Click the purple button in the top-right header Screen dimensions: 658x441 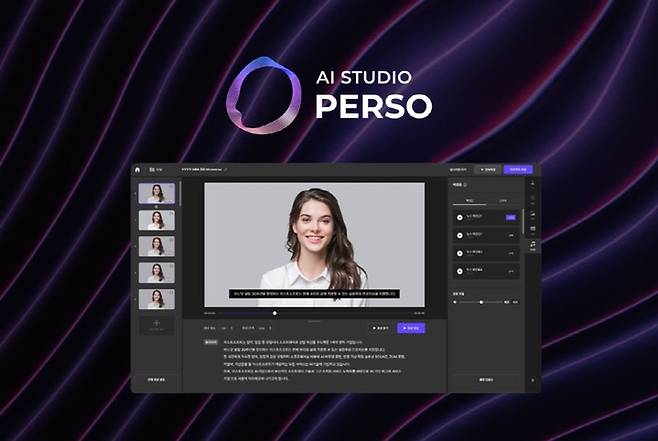(517, 170)
